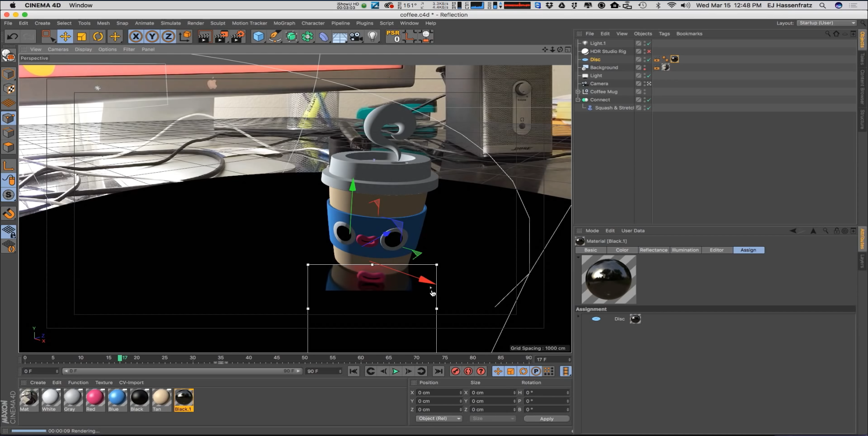The height and width of the screenshot is (436, 868).
Task: Add a Subdivision Surface generator
Action: [292, 37]
